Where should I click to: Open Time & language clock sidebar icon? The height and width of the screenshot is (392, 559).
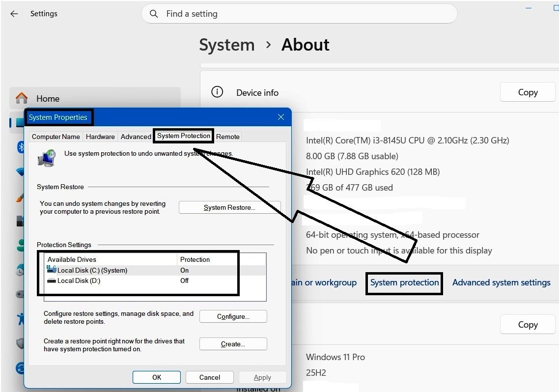tap(20, 270)
